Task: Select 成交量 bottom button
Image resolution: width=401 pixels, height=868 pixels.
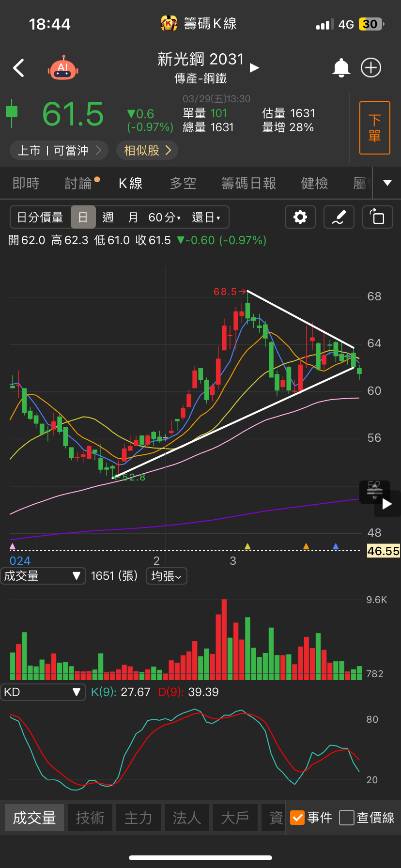Action: tap(34, 818)
